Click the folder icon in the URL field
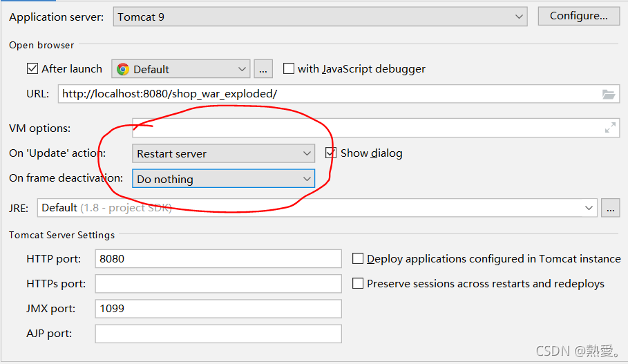 609,94
